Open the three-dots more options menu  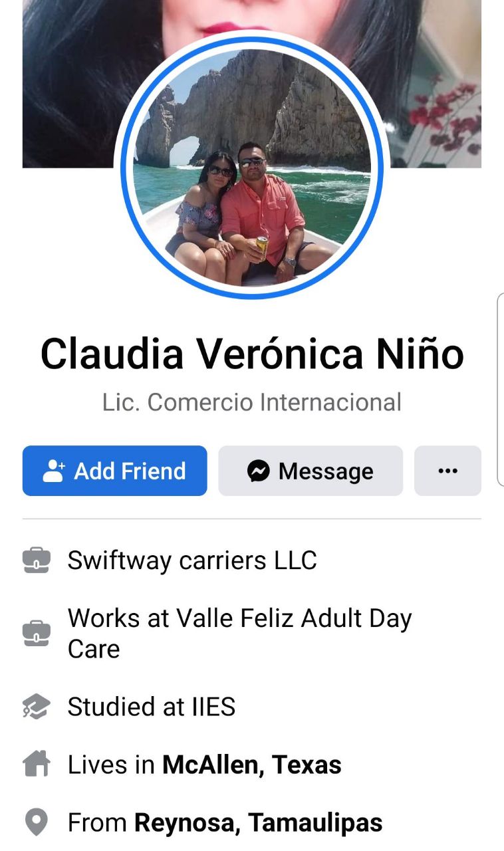tap(447, 471)
